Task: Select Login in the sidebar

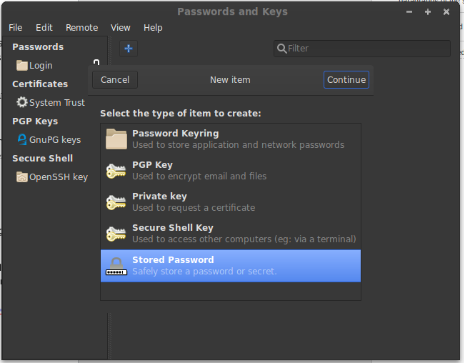Action: 41,66
